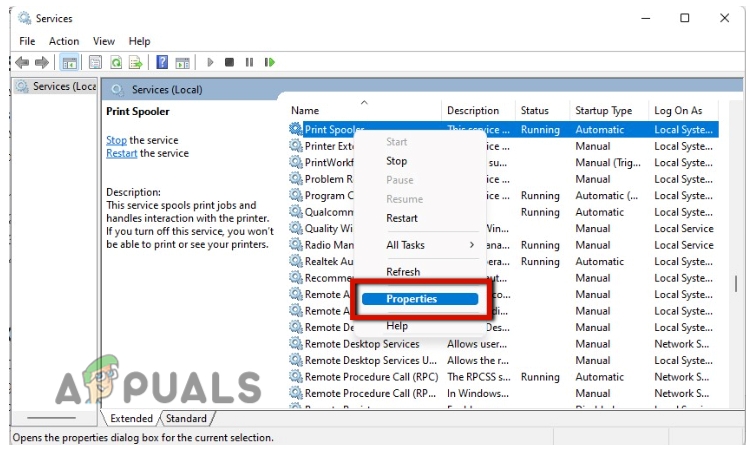Click the gear icon next to Realtek Au service
Image resolution: width=750 pixels, height=457 pixels.
pos(296,261)
